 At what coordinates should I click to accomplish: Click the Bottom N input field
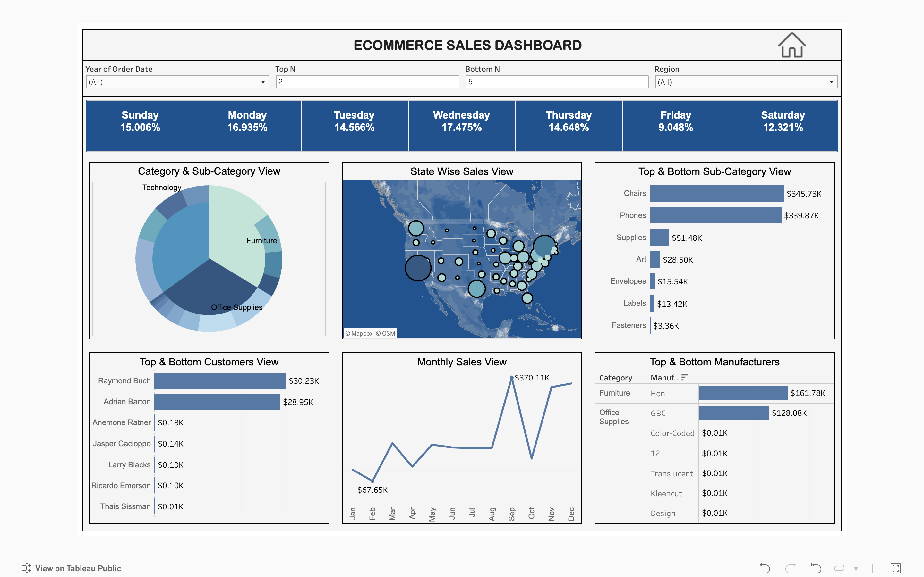557,82
